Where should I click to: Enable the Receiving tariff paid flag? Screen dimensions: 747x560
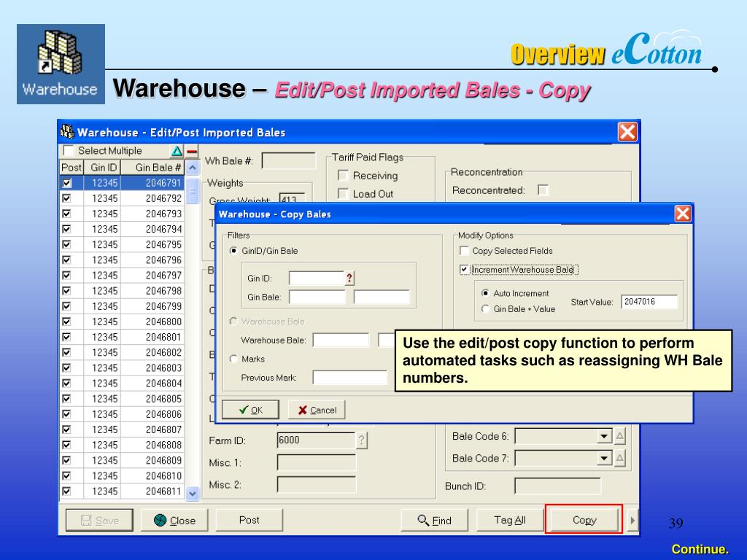[x=343, y=175]
